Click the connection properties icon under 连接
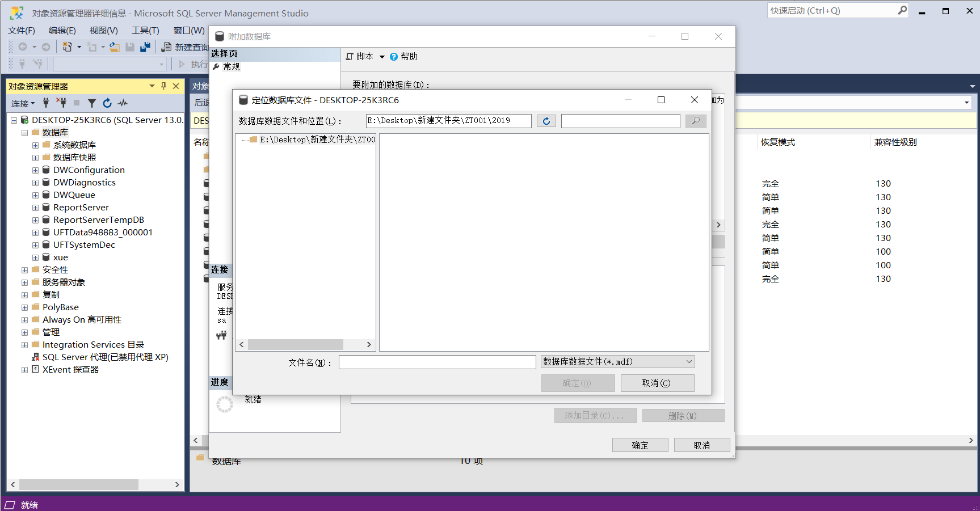This screenshot has width=980, height=511. (221, 335)
